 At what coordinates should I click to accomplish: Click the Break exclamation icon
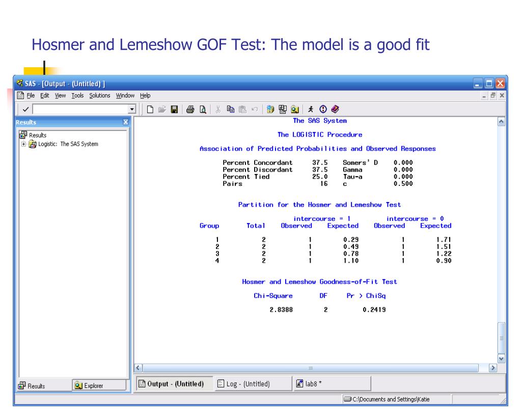323,109
